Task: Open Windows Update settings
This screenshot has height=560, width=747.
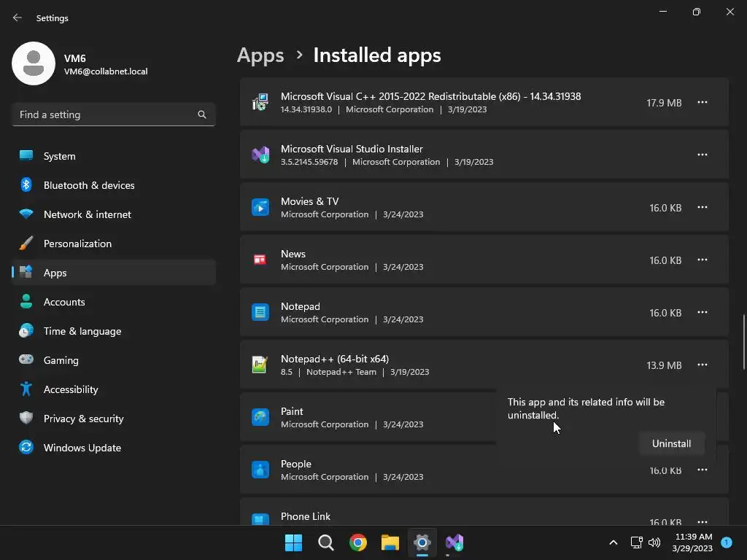Action: click(x=114, y=448)
